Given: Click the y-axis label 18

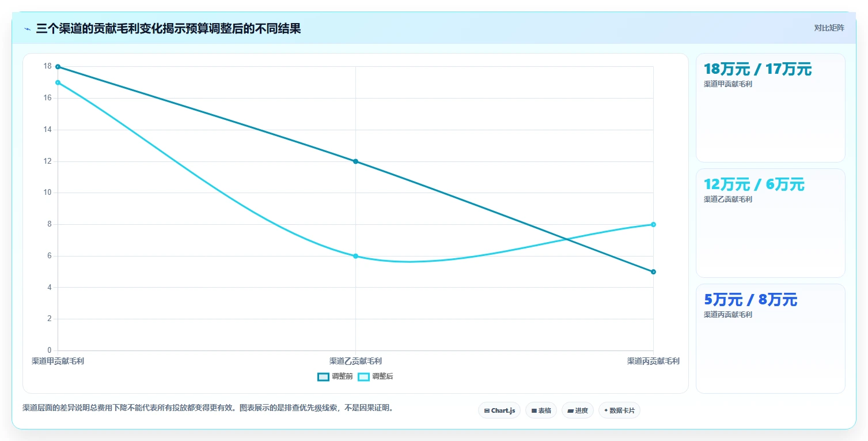Looking at the screenshot, I should tap(48, 66).
